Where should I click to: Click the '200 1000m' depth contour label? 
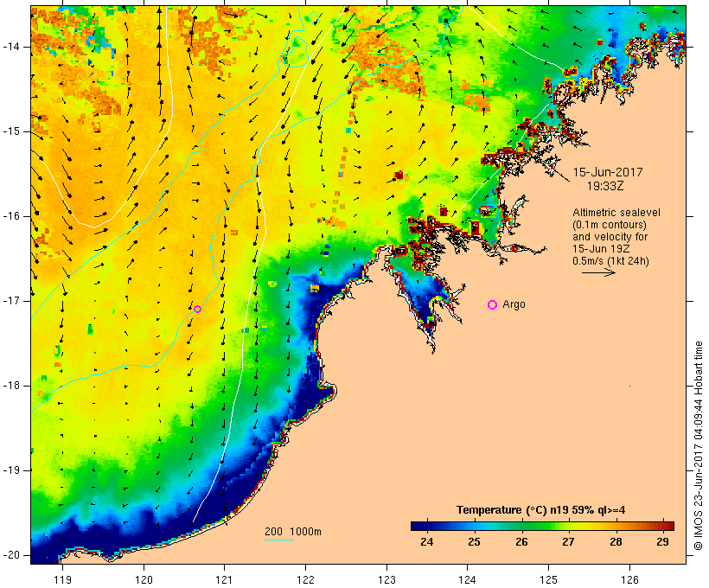click(293, 532)
